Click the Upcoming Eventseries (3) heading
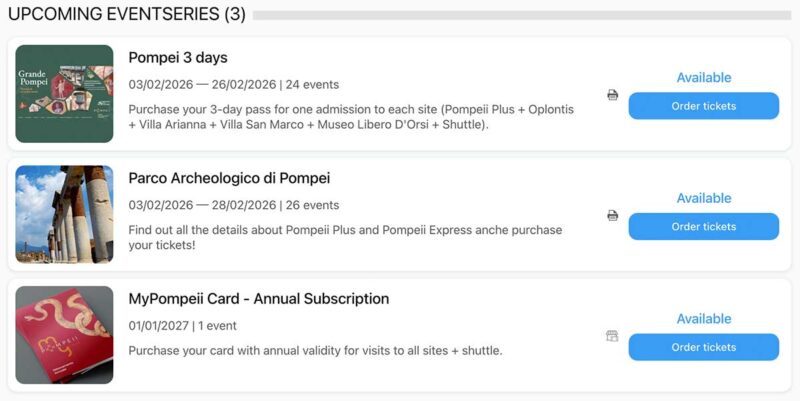 pyautogui.click(x=126, y=15)
